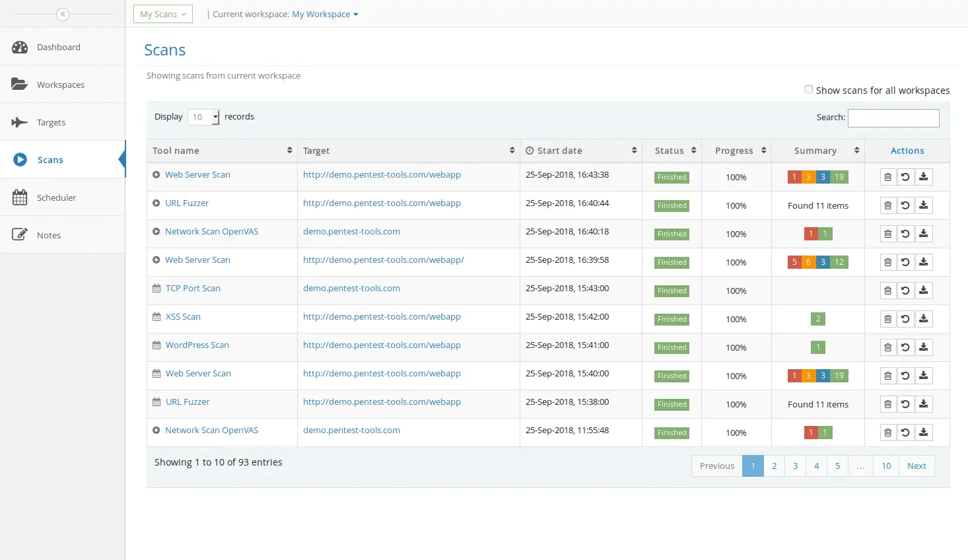Go to page 2 of scan results
Image resolution: width=968 pixels, height=560 pixels.
click(x=774, y=466)
